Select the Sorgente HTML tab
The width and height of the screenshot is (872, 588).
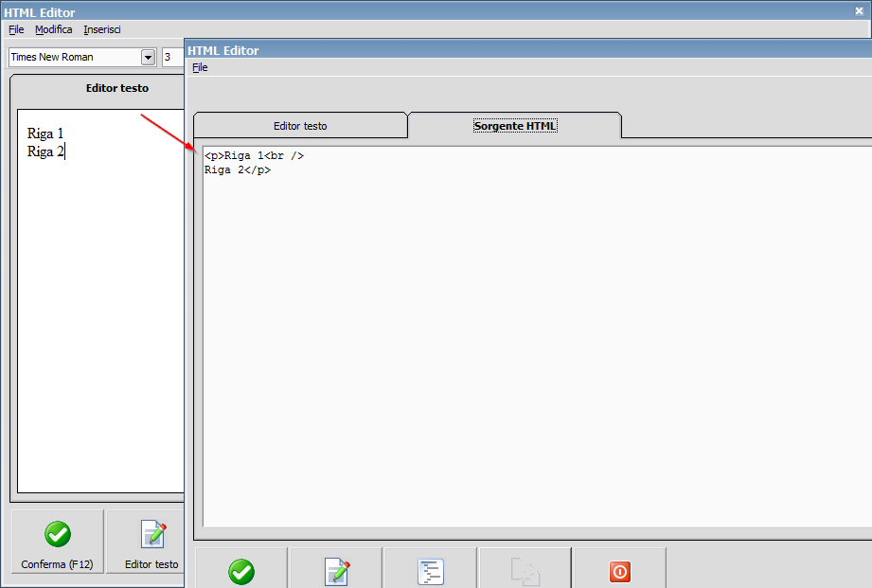pos(515,126)
